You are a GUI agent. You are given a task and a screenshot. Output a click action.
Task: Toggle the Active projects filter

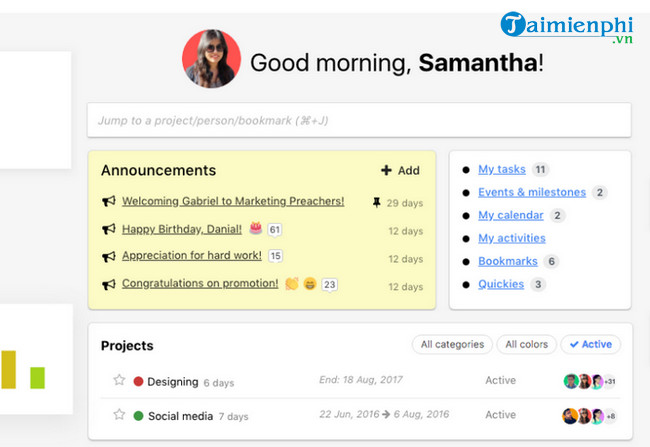(x=591, y=344)
